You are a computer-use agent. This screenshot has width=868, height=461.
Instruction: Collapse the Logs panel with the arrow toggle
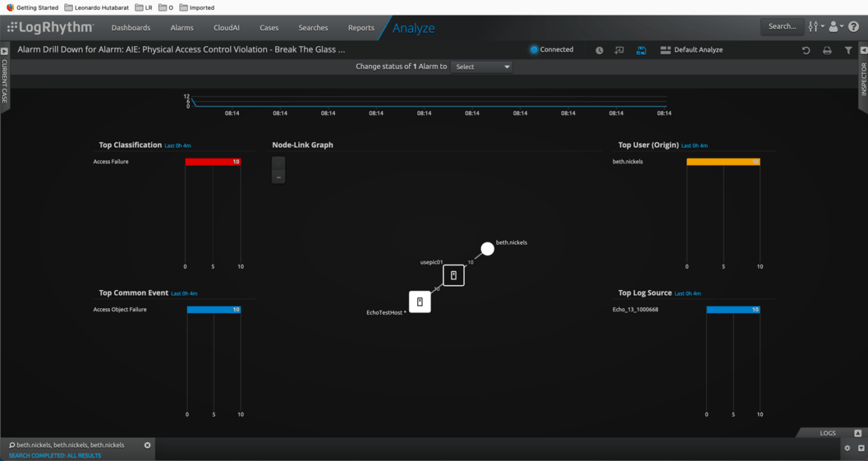click(857, 433)
